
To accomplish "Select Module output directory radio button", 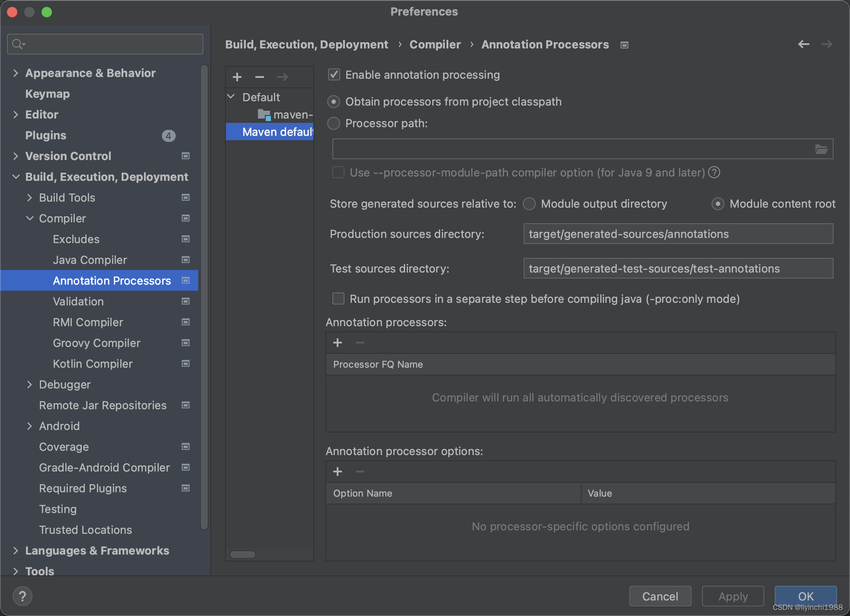I will click(529, 203).
